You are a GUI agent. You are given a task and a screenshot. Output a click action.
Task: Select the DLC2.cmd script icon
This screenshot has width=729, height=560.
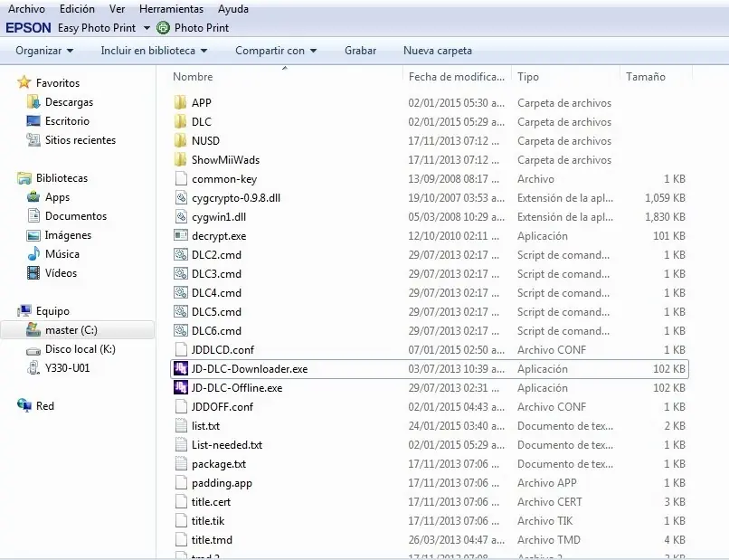180,254
